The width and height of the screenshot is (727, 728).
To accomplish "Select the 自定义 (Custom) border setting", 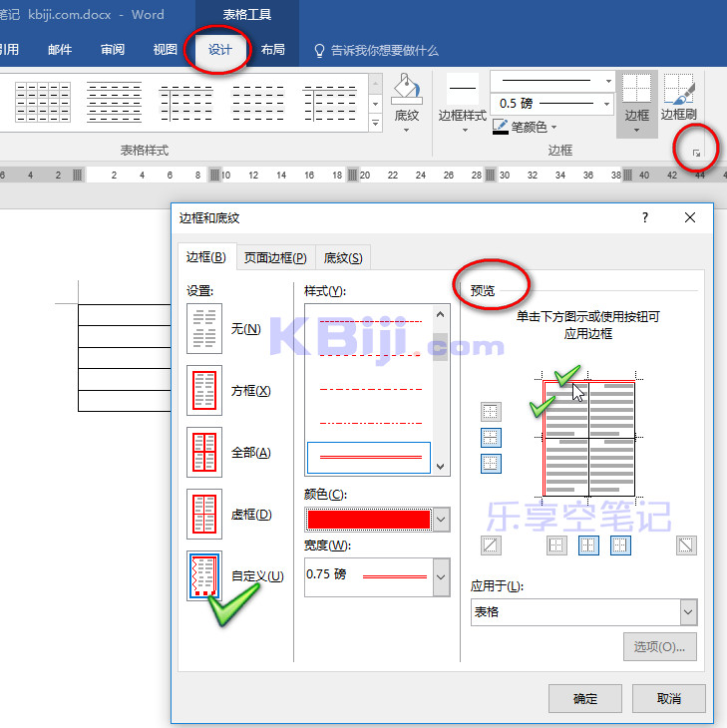I will coord(204,576).
